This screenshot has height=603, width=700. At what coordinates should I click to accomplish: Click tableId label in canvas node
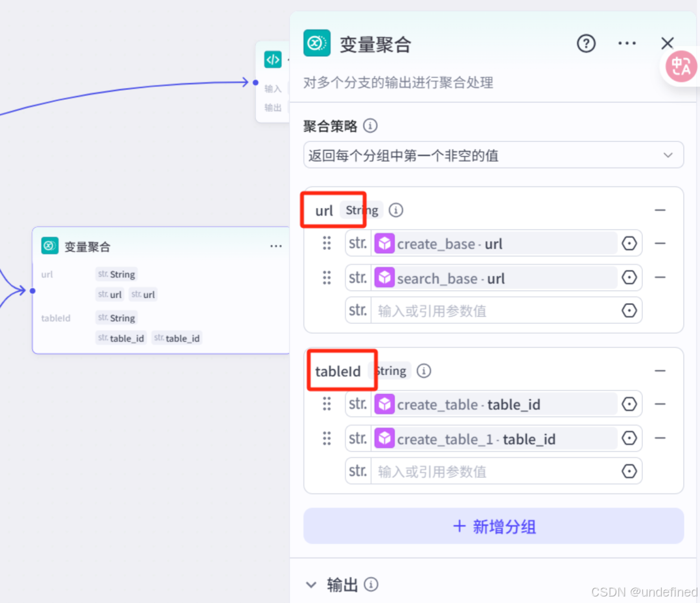tap(56, 318)
